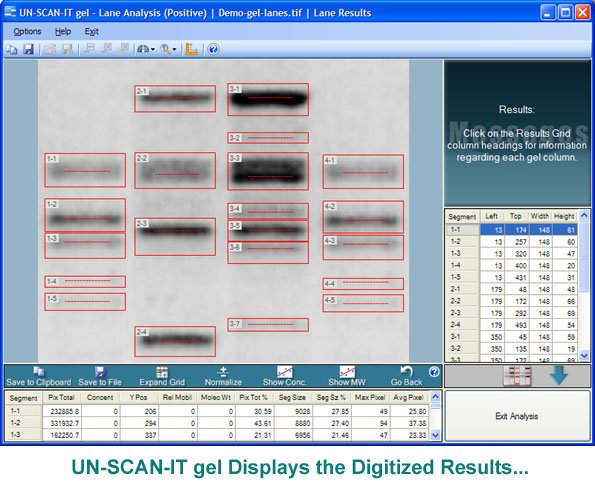Click the Left column heading
This screenshot has height=486, width=595.
[491, 216]
